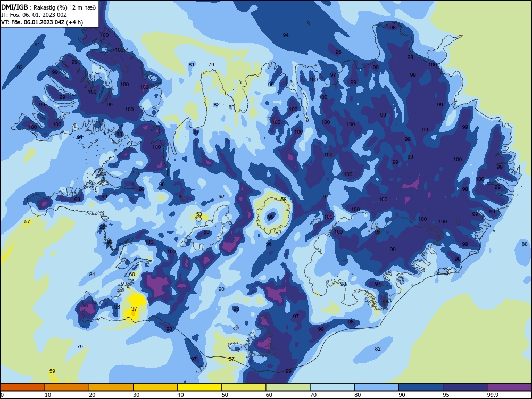Click the '94' value over the northern sea
Image resolution: width=532 pixels, height=399 pixels.
[286, 35]
